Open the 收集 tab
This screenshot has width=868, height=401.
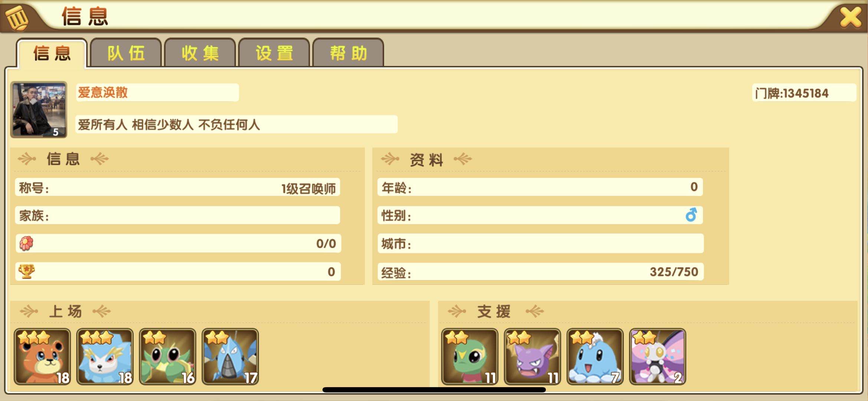(x=200, y=53)
